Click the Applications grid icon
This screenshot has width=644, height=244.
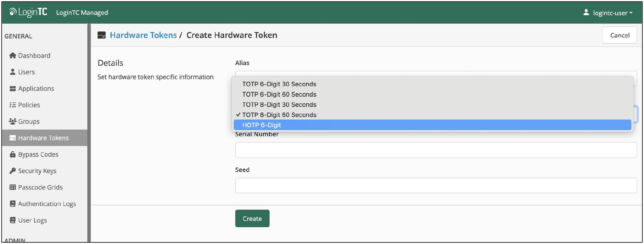[x=12, y=88]
